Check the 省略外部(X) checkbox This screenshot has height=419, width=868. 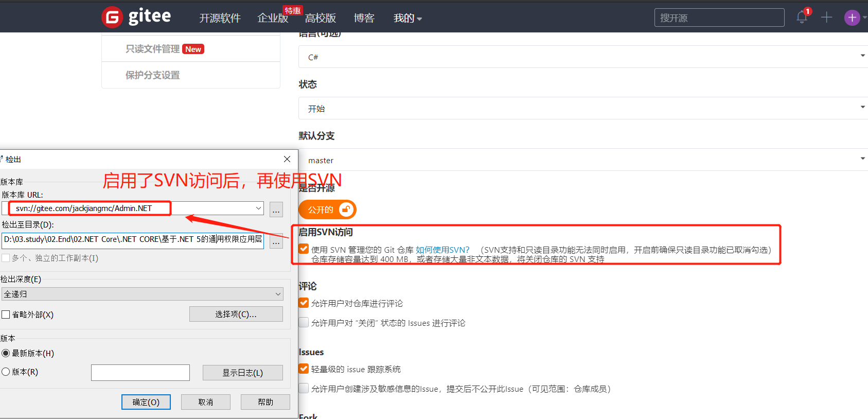(x=6, y=315)
